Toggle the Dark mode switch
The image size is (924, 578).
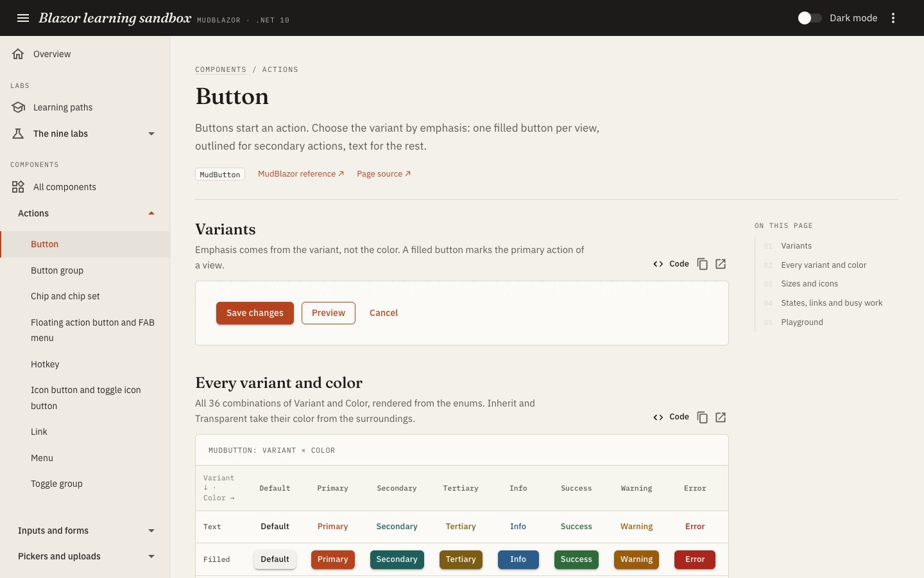click(x=810, y=18)
